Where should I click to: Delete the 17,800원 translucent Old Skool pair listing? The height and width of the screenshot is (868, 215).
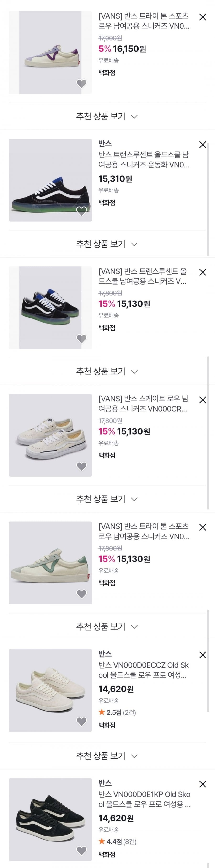coord(203,272)
